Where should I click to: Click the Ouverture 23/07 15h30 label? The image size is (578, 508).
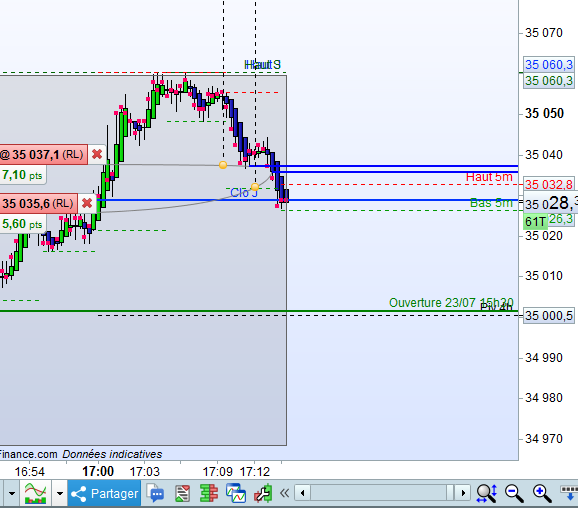tap(451, 303)
